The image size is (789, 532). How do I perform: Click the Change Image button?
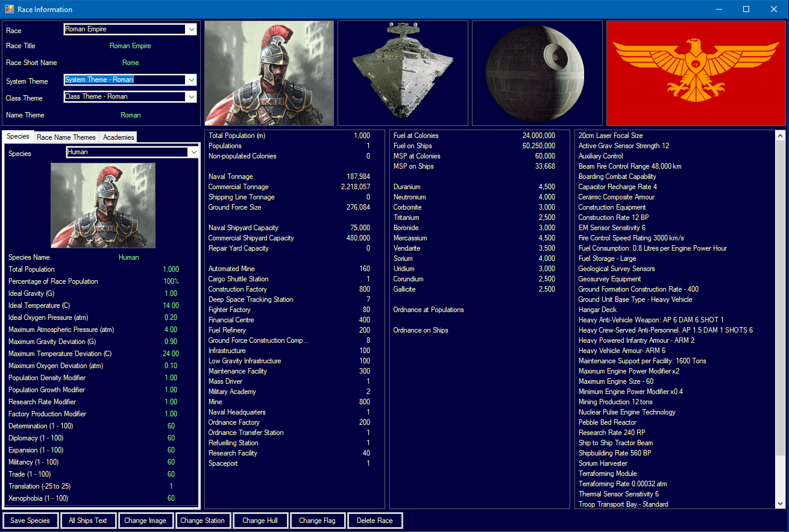click(145, 521)
